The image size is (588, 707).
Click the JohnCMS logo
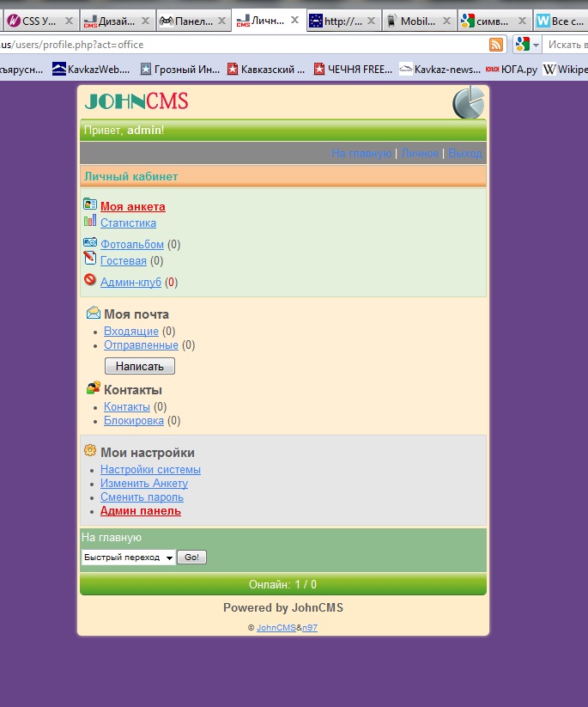pos(136,101)
